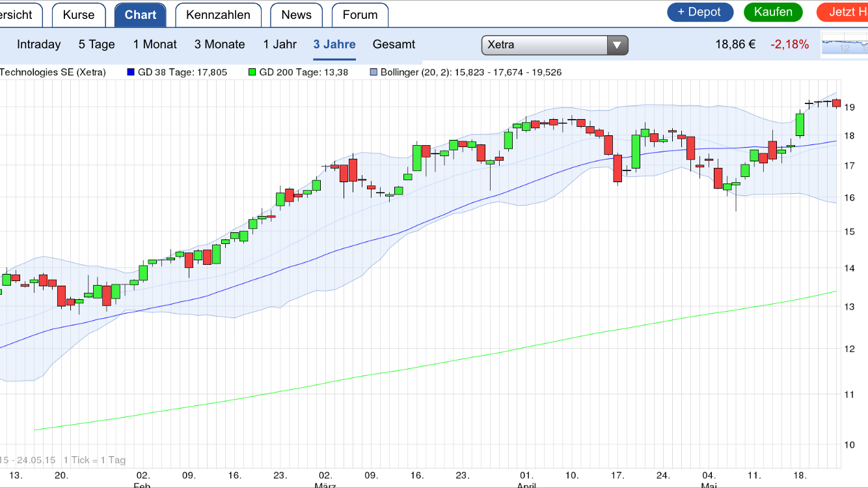
Task: Switch to the Intraday chart view
Action: click(x=38, y=44)
